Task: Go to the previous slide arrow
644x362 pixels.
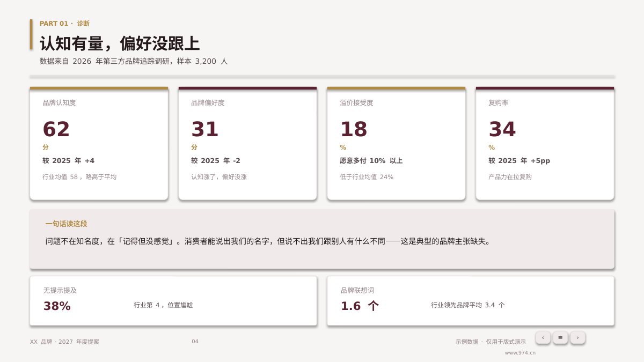Action: point(543,337)
